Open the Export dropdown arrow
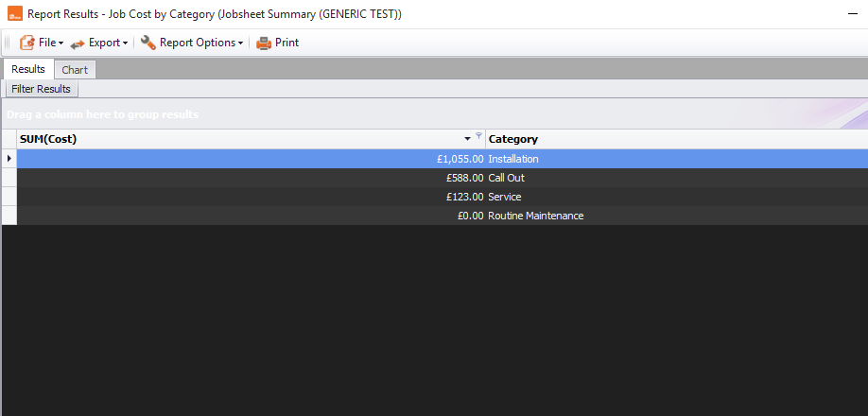Screen dimensions: 868x416 coord(126,43)
